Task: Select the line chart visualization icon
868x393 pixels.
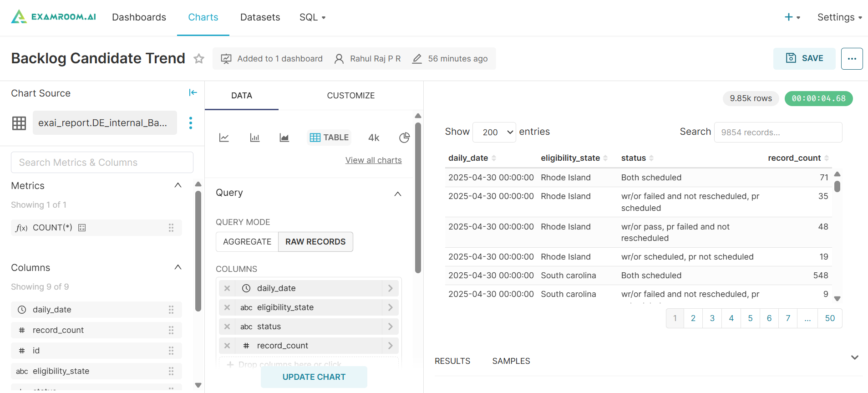Action: coord(224,138)
